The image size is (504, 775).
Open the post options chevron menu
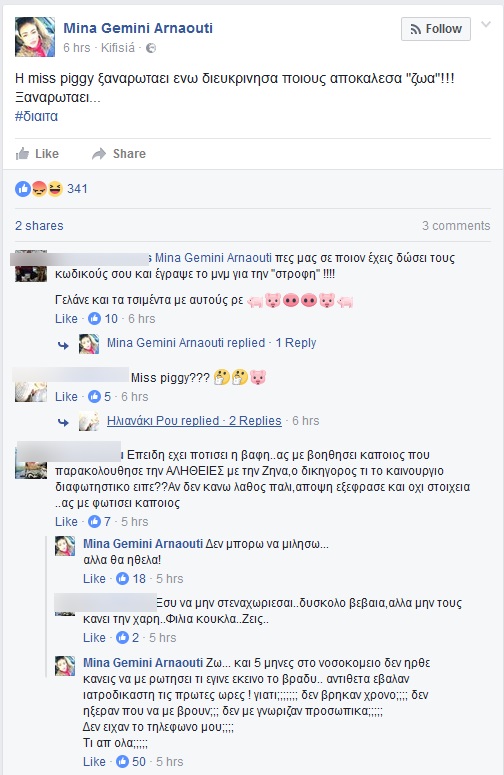(x=486, y=25)
